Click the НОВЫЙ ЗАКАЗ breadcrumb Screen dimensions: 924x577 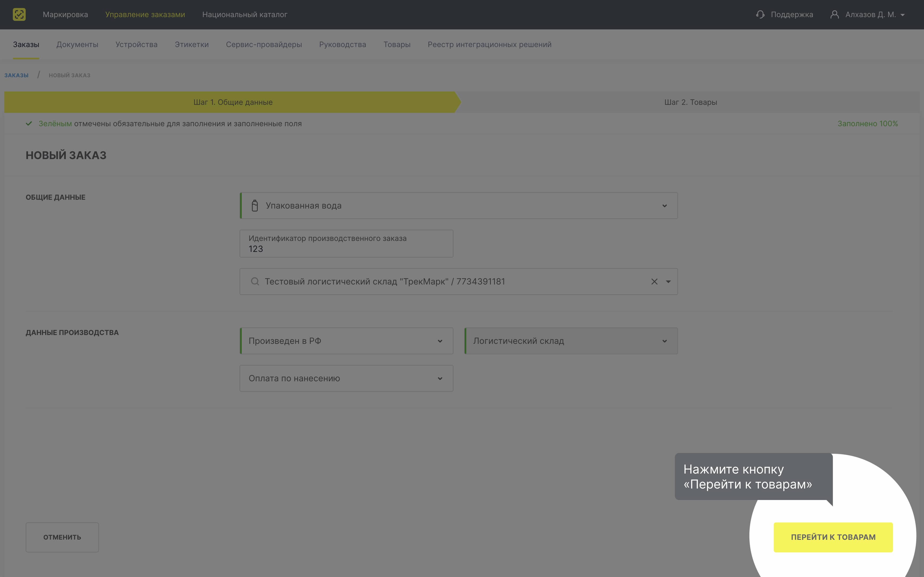pos(70,75)
